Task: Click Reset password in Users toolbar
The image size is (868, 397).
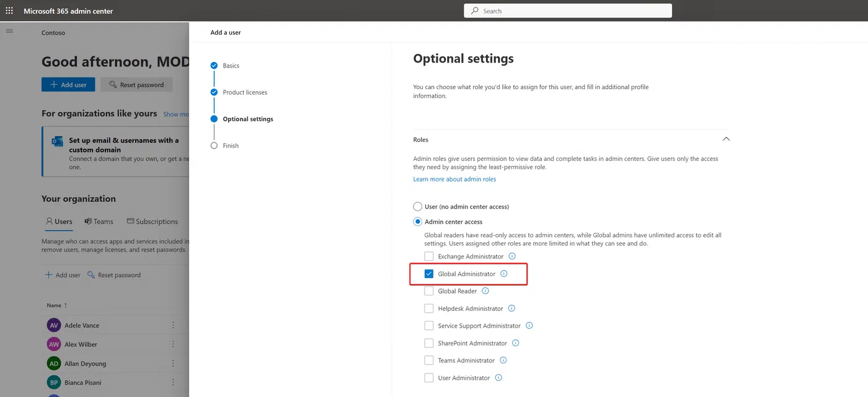Action: [114, 275]
